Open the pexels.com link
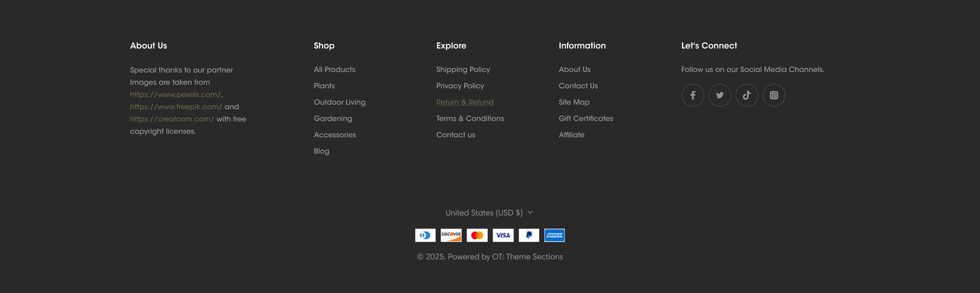Viewport: 980px width, 293px height. click(x=175, y=95)
